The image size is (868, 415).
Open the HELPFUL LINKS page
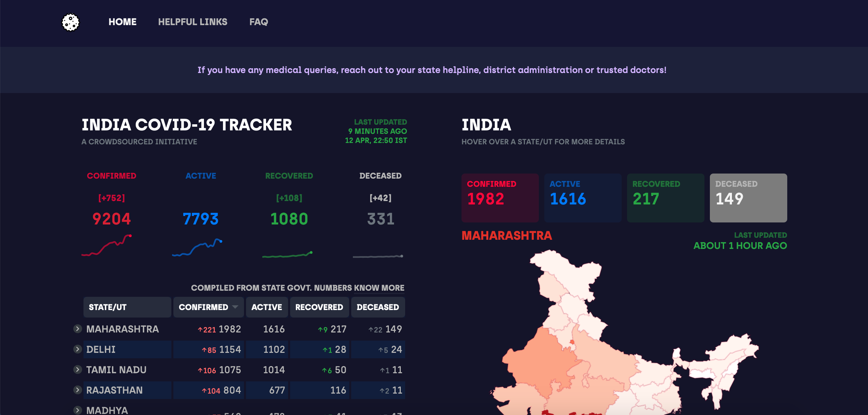tap(193, 22)
